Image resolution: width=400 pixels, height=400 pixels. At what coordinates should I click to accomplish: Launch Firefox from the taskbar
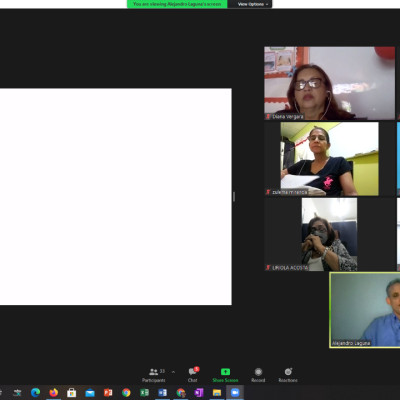coord(54,392)
